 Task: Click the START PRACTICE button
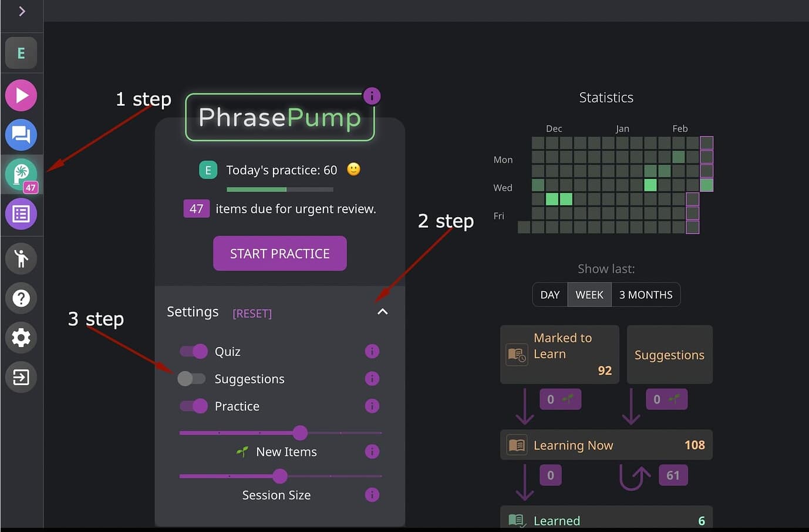tap(280, 254)
